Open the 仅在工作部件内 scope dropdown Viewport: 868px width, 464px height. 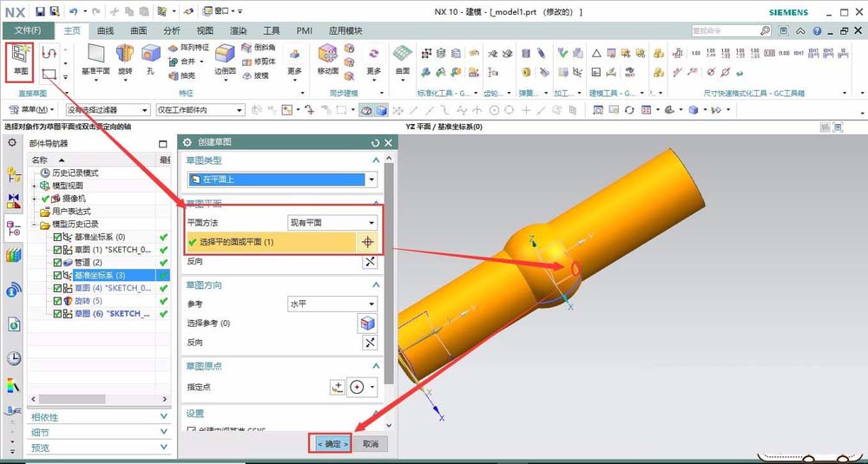201,110
